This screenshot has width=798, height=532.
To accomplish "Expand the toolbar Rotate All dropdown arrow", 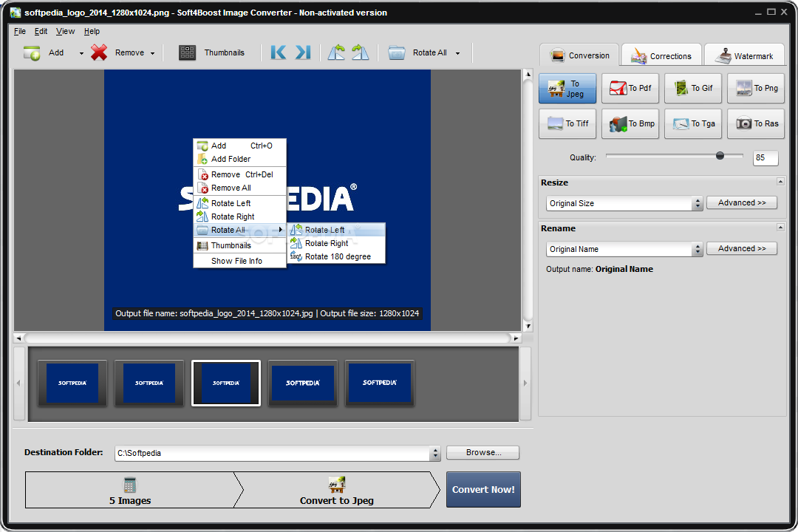I will point(457,53).
